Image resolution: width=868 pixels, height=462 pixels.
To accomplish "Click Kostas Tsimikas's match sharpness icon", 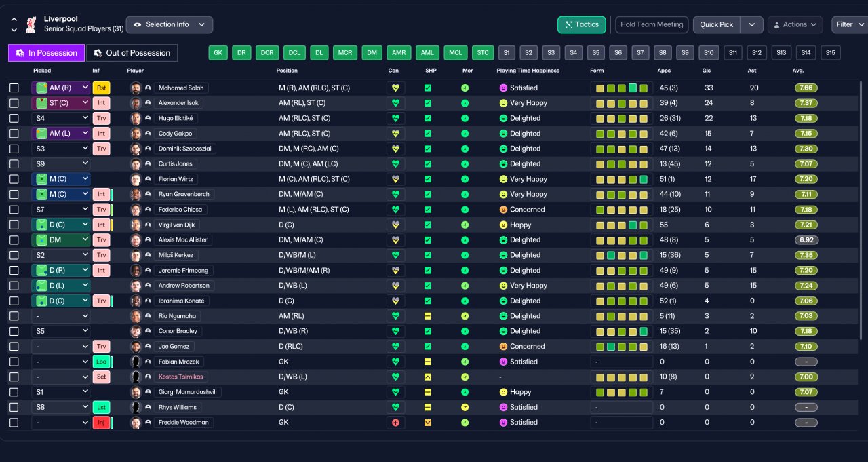I will [x=428, y=377].
